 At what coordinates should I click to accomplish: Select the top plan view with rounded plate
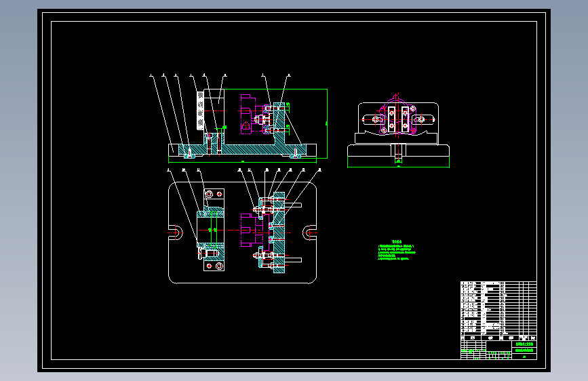coord(242,233)
